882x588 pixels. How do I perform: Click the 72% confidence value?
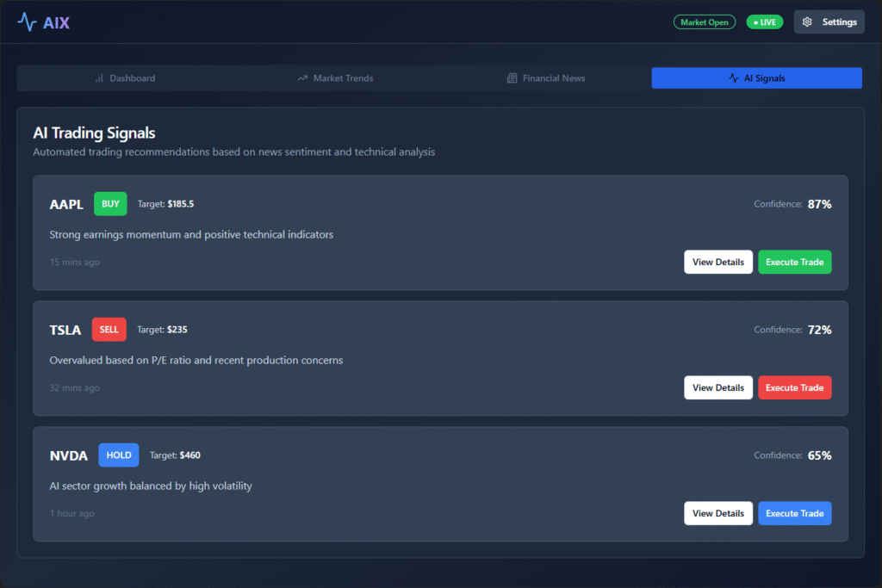point(820,330)
